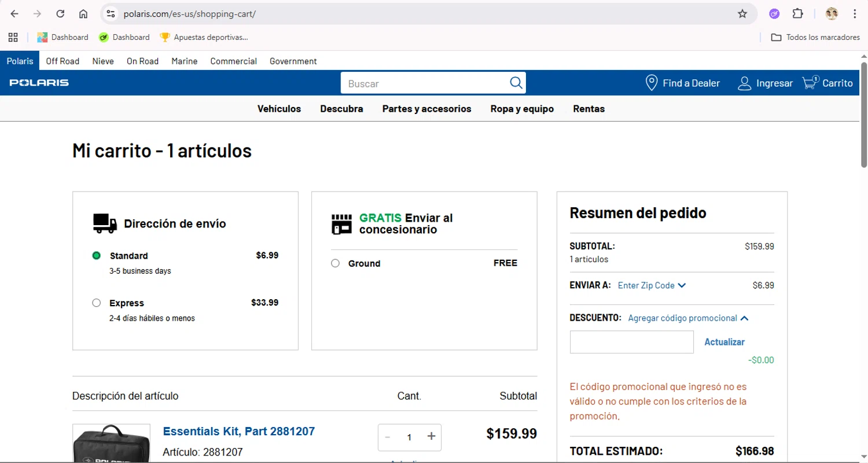Switch to the On Road tab
This screenshot has height=463, width=868.
click(142, 61)
